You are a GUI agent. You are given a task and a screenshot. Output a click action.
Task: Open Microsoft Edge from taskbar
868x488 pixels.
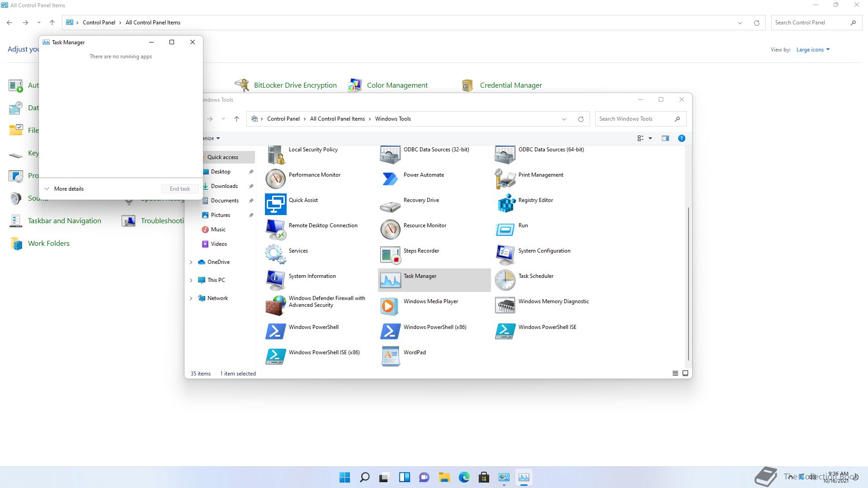(464, 477)
